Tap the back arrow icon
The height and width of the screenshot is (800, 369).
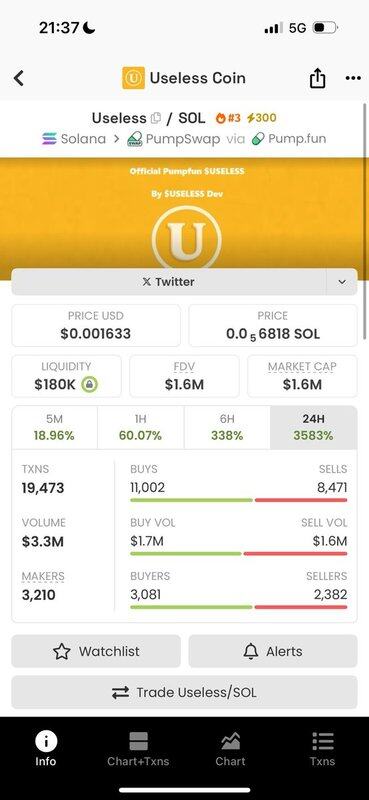click(x=19, y=78)
